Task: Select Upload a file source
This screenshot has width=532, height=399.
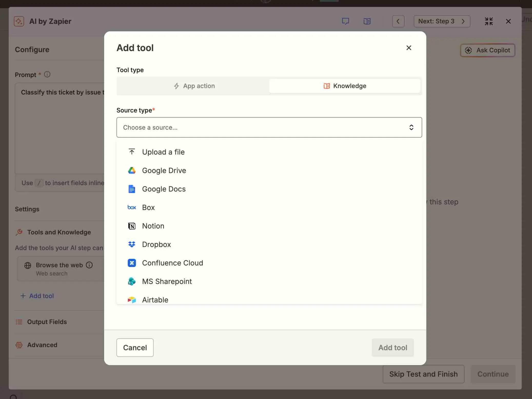Action: (269, 152)
